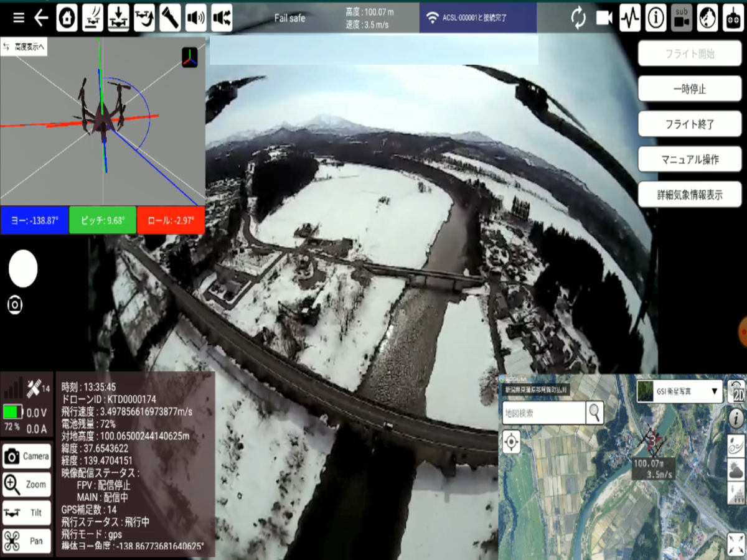Click the 電池残量 : 72% line
This screenshot has width=747, height=560.
click(88, 424)
